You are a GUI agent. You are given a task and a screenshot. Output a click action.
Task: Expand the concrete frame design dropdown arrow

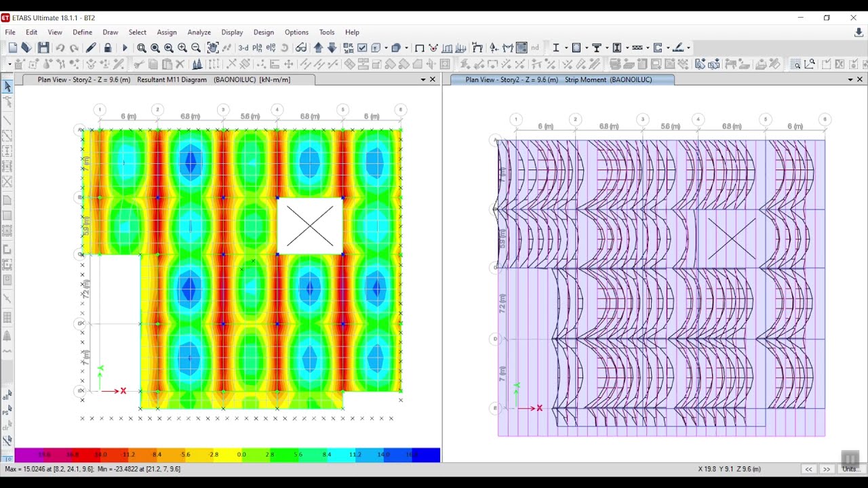627,47
